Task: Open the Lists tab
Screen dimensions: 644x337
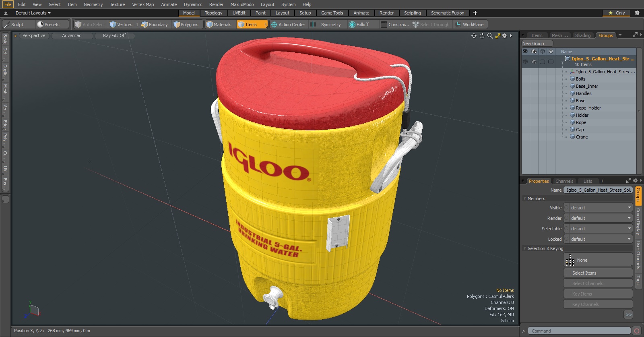Action: point(588,181)
